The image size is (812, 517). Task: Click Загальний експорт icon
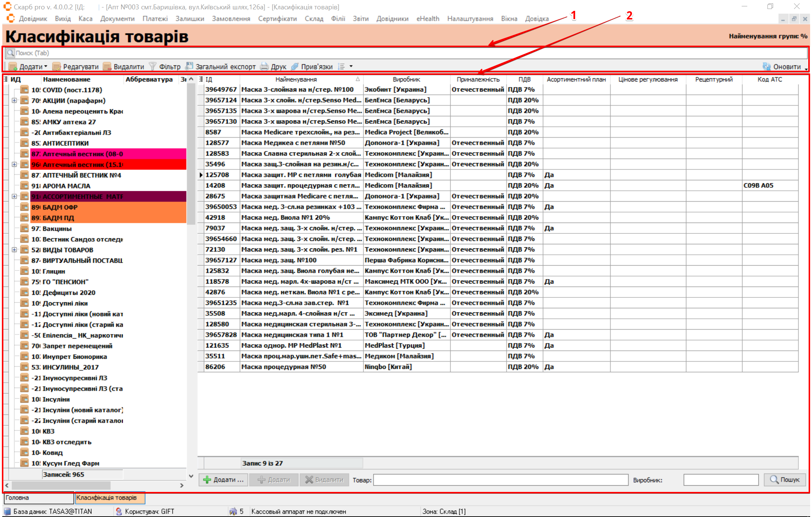pyautogui.click(x=190, y=66)
